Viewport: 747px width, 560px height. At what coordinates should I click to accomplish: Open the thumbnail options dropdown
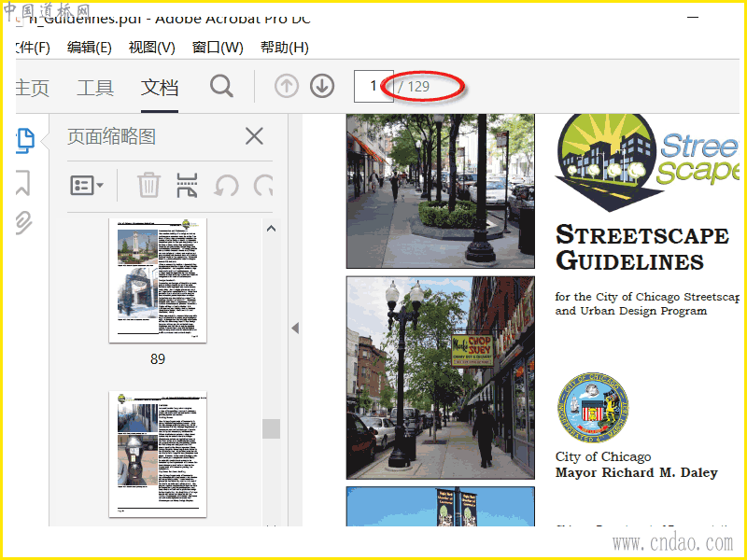pyautogui.click(x=87, y=185)
